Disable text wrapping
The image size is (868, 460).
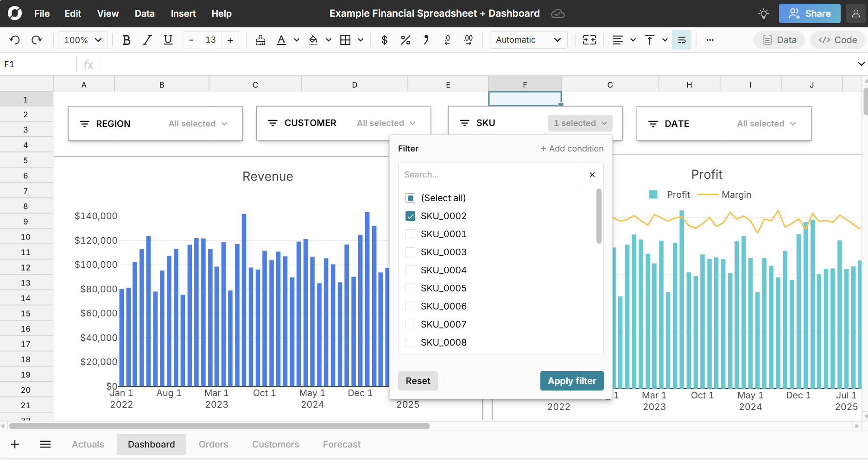pos(682,40)
